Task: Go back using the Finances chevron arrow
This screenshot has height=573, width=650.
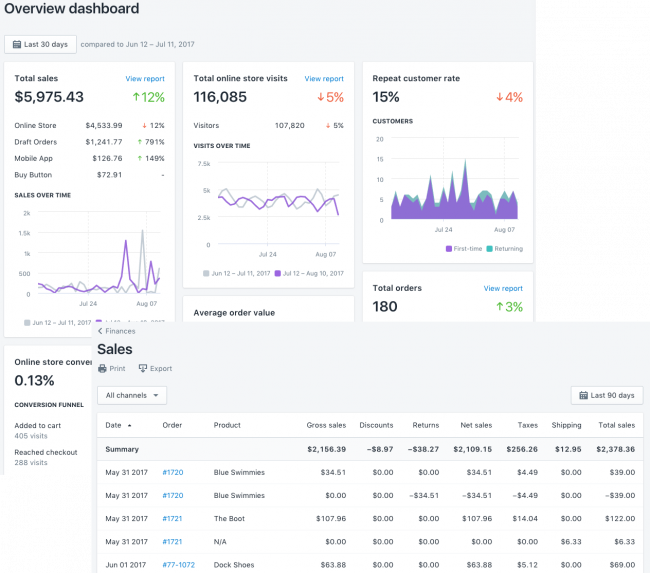Action: tap(100, 331)
